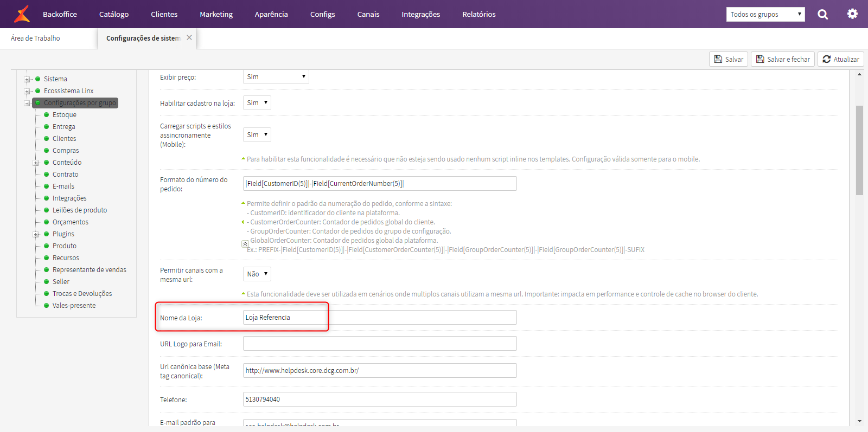Expand the Sistema tree node
Viewport: 868px width, 432px height.
27,79
